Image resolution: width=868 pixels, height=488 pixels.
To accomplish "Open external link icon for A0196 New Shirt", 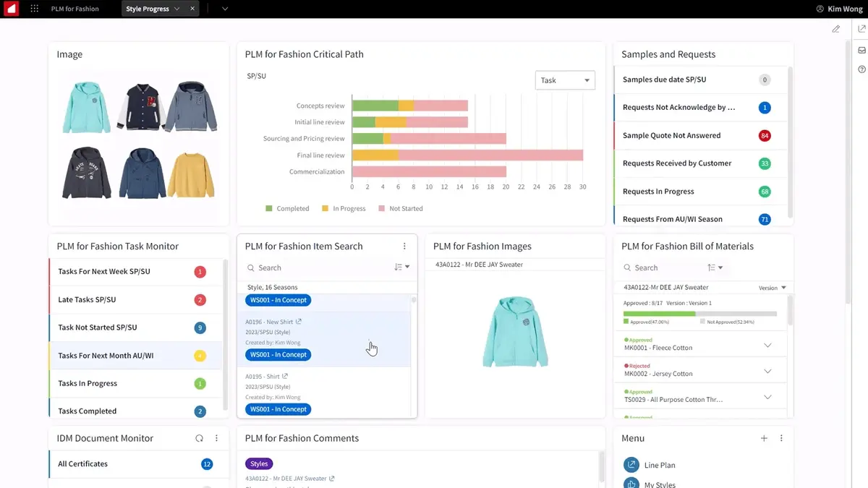I will pyautogui.click(x=299, y=322).
